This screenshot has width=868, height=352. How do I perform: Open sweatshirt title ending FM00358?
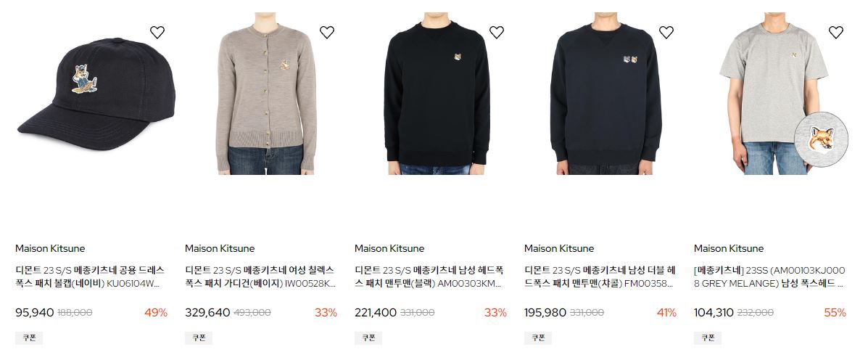(x=600, y=277)
